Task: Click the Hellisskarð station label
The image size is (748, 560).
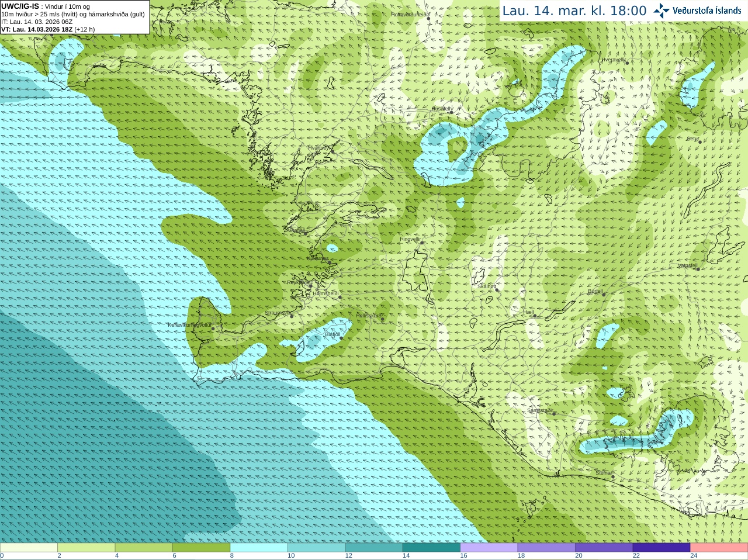Action: tap(369, 316)
